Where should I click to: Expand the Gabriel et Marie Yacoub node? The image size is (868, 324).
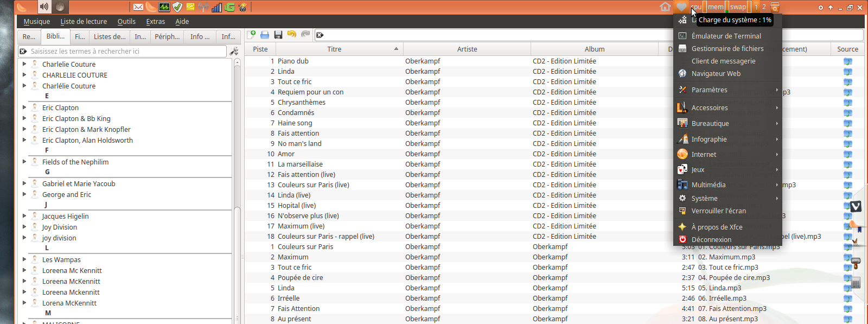[x=24, y=183]
